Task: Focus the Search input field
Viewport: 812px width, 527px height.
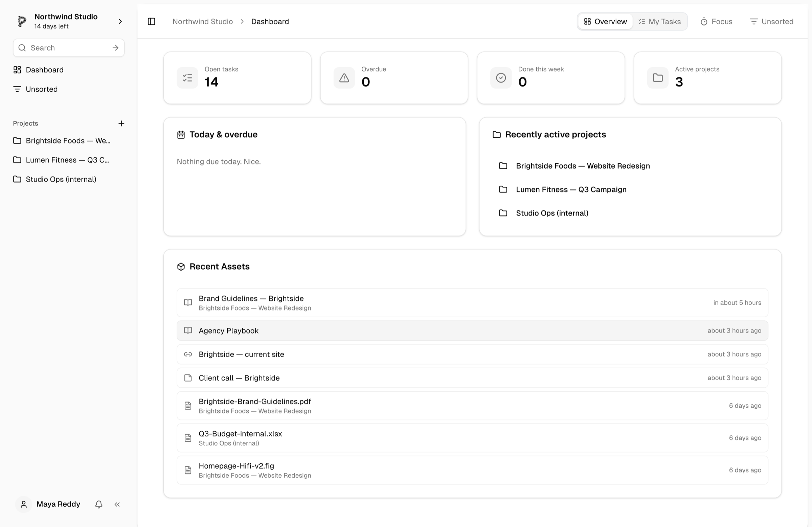Action: pyautogui.click(x=69, y=48)
